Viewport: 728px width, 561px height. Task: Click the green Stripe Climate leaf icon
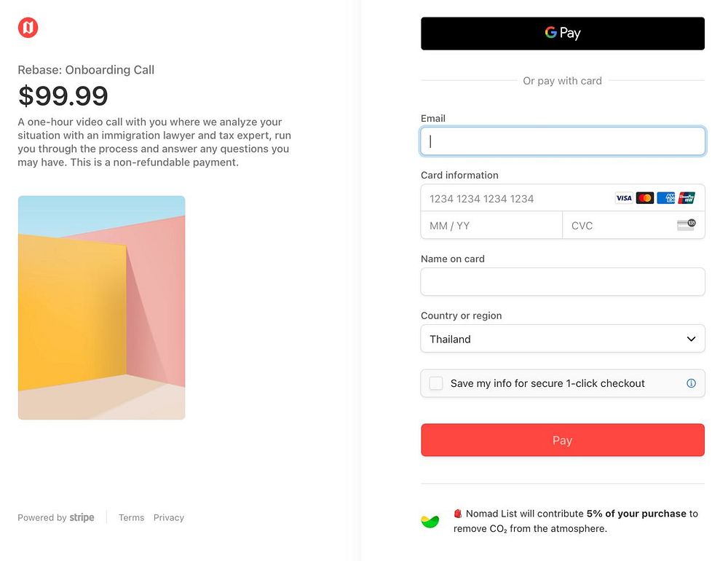pos(430,521)
